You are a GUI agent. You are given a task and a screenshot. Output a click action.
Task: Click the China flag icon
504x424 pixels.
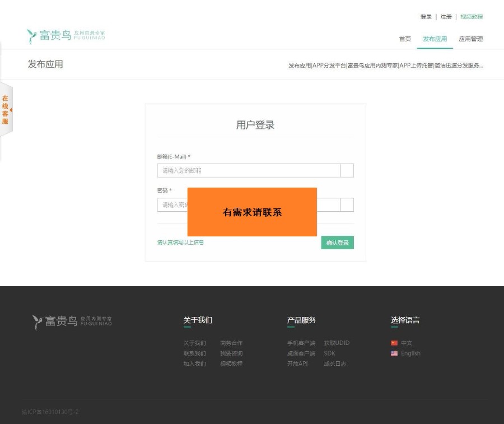point(394,343)
